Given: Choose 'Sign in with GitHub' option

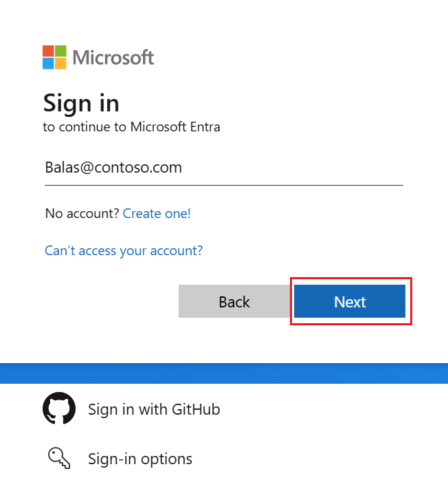Looking at the screenshot, I should point(131,408).
